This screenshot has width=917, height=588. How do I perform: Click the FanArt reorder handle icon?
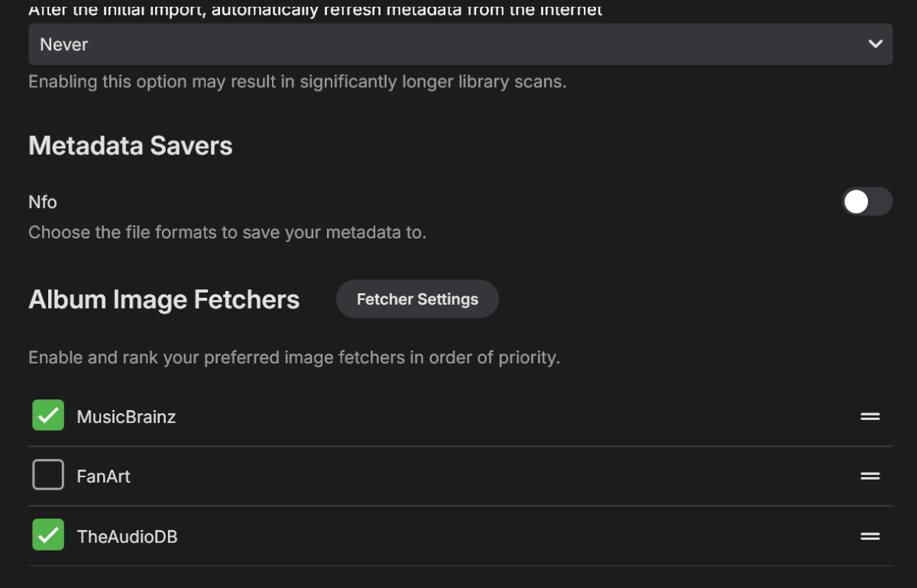point(870,476)
